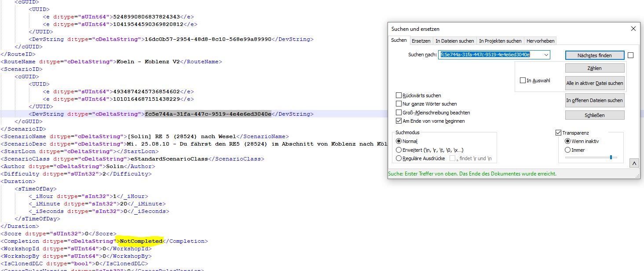The height and width of the screenshot is (271, 644).
Task: Click the value 10419544590369820812
Action: click(148, 24)
